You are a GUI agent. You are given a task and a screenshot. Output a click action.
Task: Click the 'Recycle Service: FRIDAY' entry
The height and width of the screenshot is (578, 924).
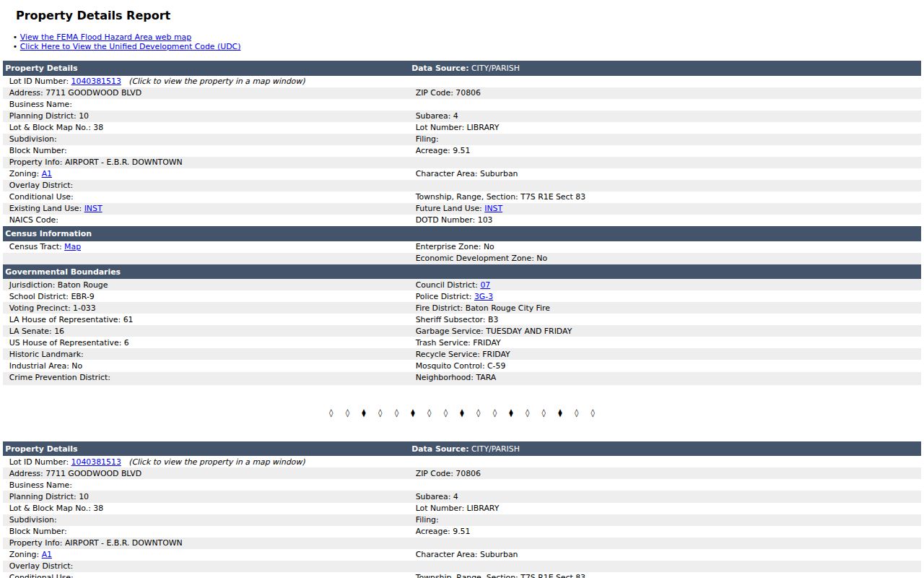coord(463,354)
